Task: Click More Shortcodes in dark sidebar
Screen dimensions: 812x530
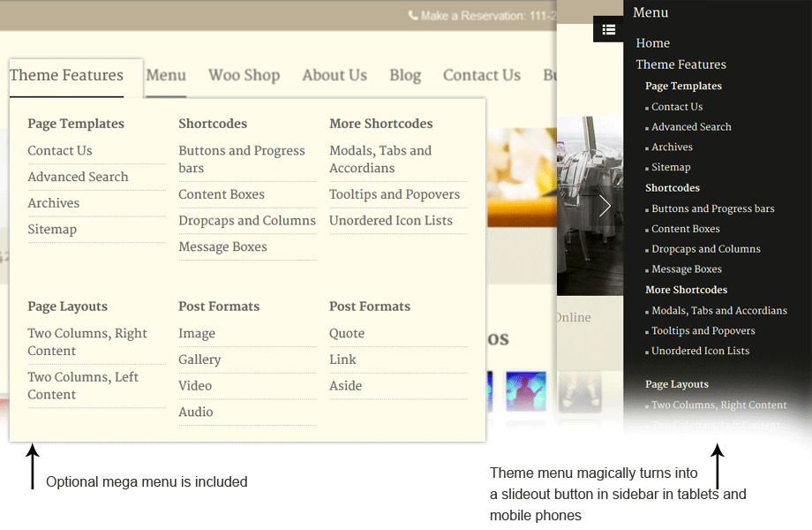Action: pyautogui.click(x=686, y=290)
